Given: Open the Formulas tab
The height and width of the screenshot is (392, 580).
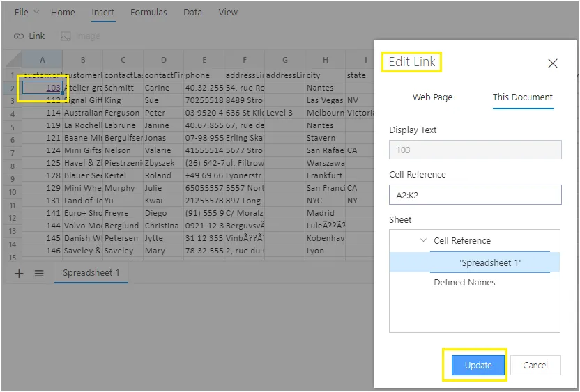Looking at the screenshot, I should pyautogui.click(x=148, y=13).
